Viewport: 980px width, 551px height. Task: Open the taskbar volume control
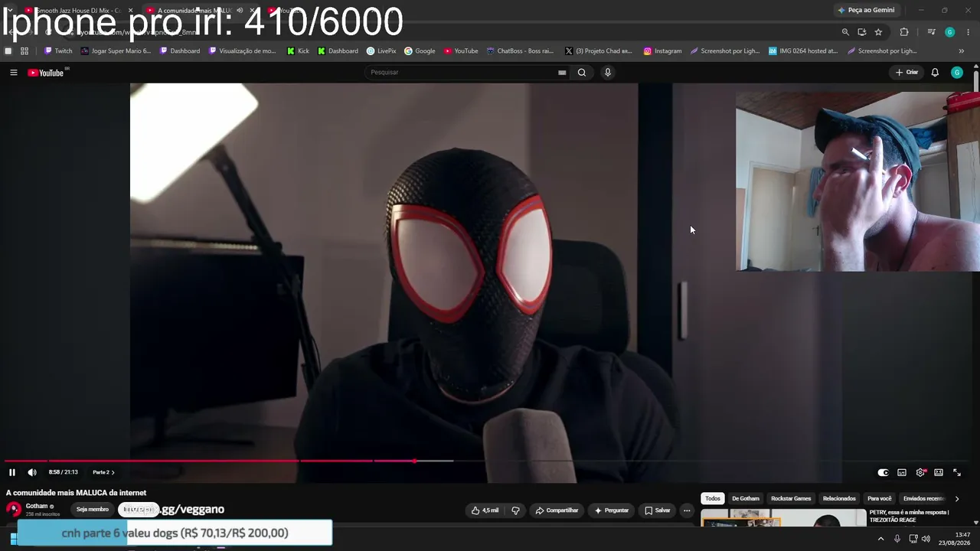pos(926,539)
